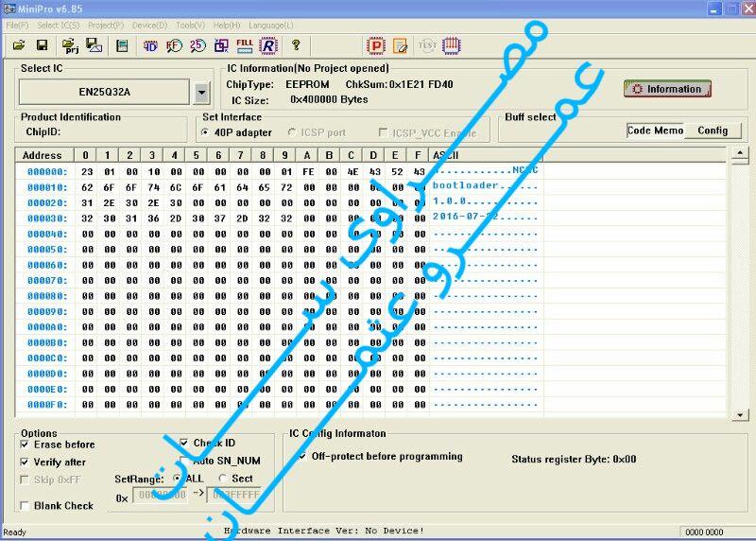Click the FF blank-check toolbar icon
This screenshot has width=756, height=541.
coord(174,46)
